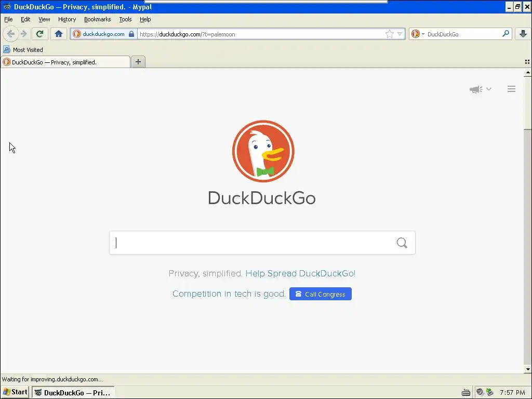This screenshot has width=532, height=399.
Task: Open the megaphone announcements dropdown
Action: click(480, 89)
